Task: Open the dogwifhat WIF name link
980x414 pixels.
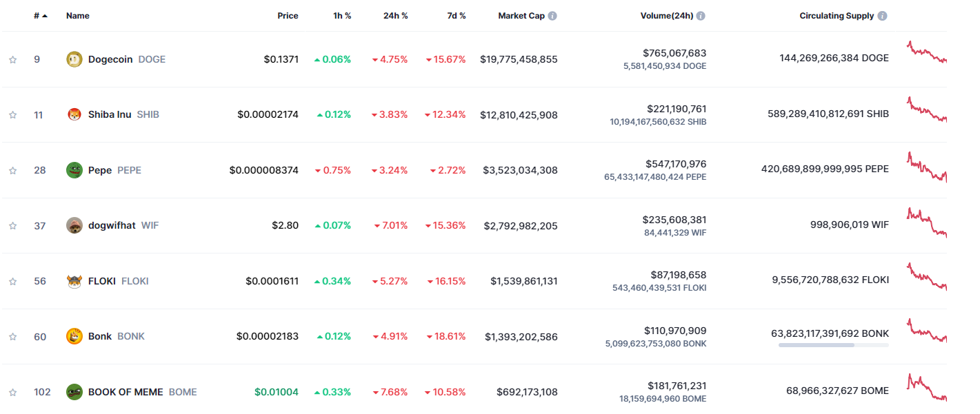Action: [x=112, y=225]
